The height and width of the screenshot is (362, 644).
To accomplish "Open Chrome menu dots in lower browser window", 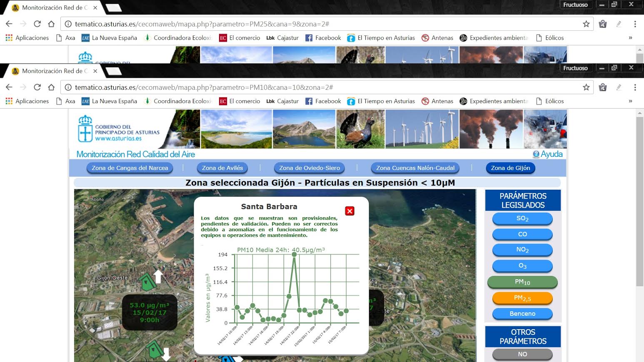I will coord(635,87).
